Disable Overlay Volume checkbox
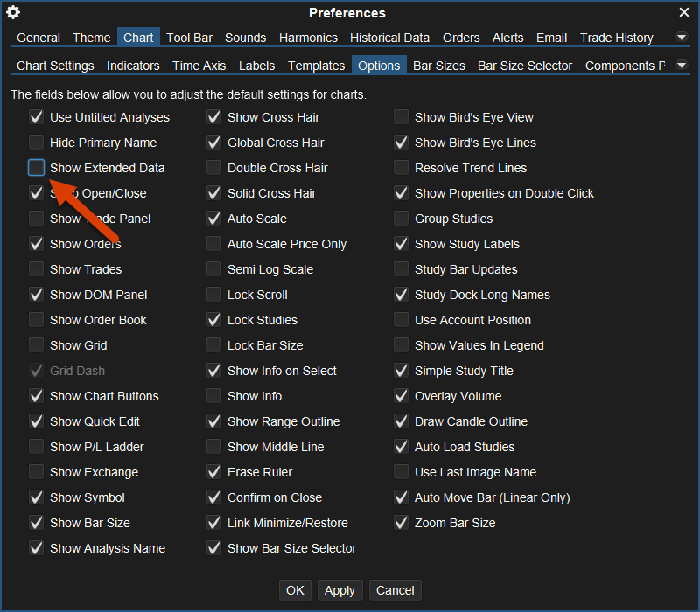 [401, 396]
